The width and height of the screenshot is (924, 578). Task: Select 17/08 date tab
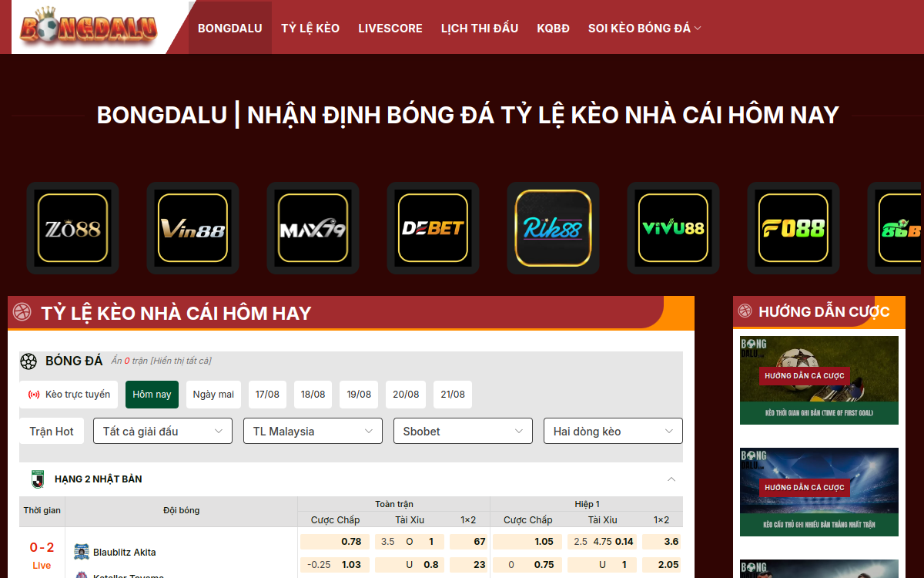coord(268,395)
